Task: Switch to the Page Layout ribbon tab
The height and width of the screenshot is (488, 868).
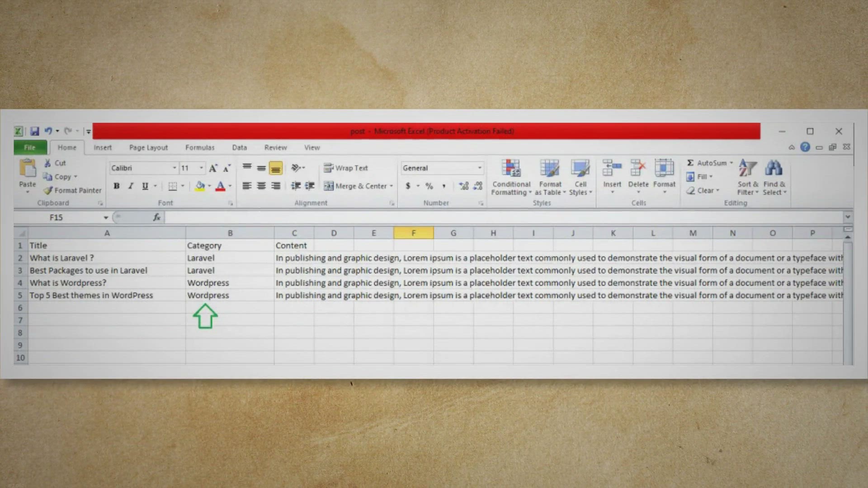Action: click(x=148, y=148)
